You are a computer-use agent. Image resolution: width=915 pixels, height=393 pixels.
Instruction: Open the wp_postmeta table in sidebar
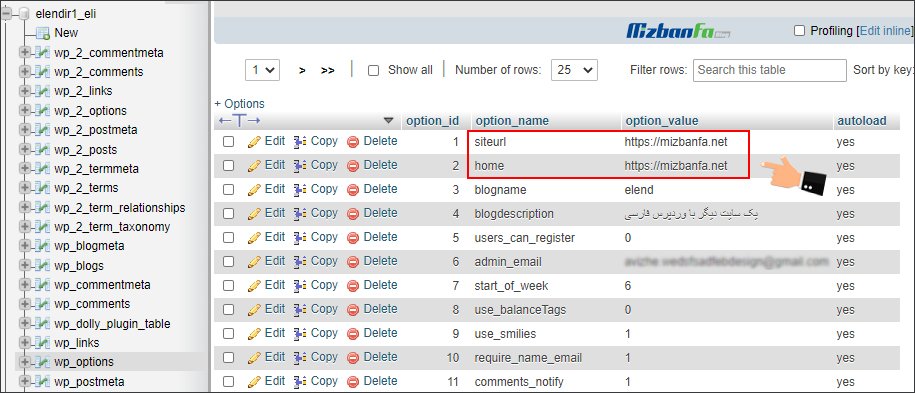pyautogui.click(x=89, y=382)
